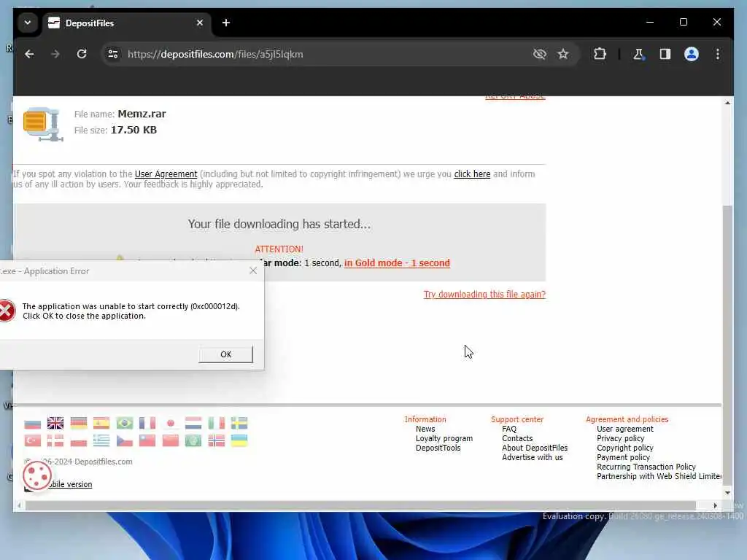Switch language via the Danish flag
The image size is (747, 560).
pyautogui.click(x=55, y=440)
